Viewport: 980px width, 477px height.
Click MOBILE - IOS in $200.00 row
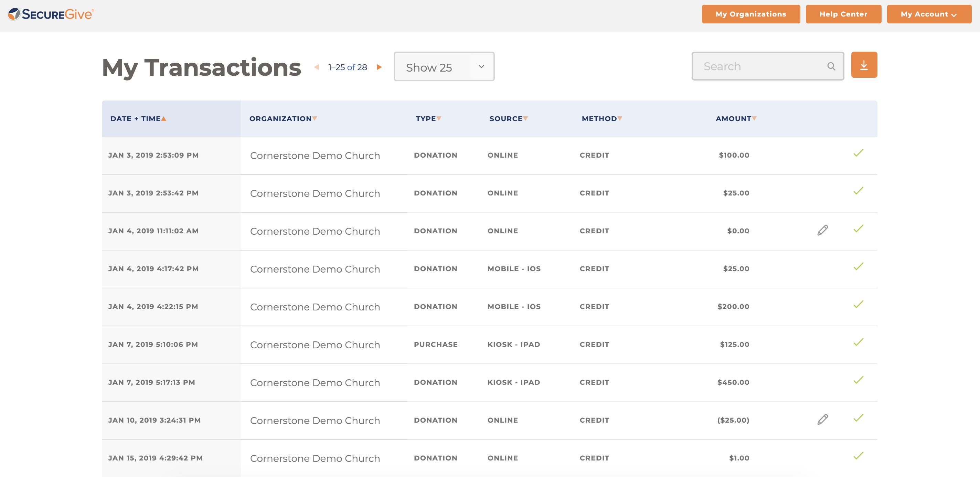tap(514, 307)
